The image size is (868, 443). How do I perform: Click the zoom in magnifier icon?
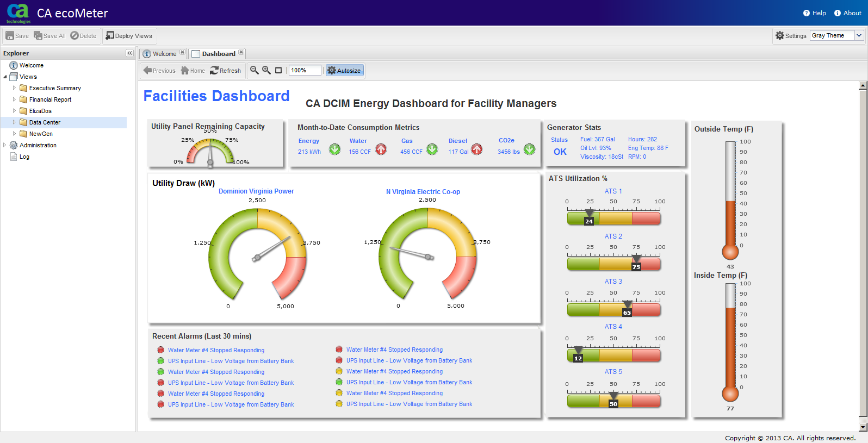tap(266, 70)
